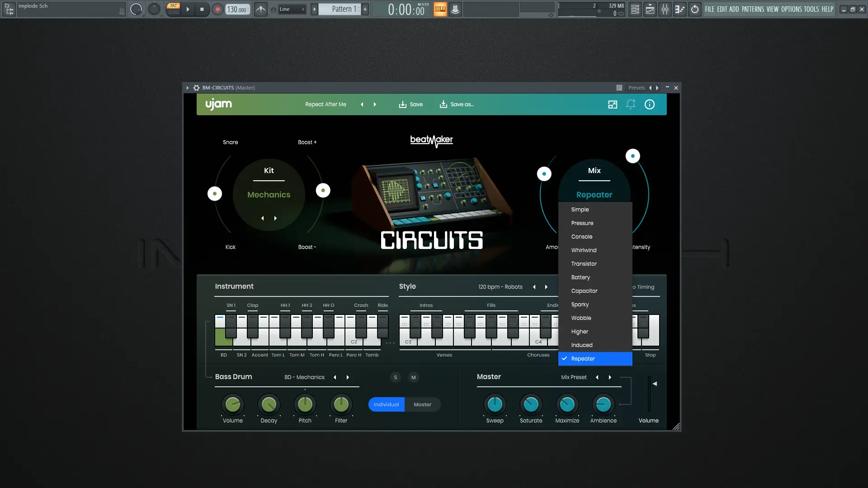Click Save as button

tap(457, 104)
